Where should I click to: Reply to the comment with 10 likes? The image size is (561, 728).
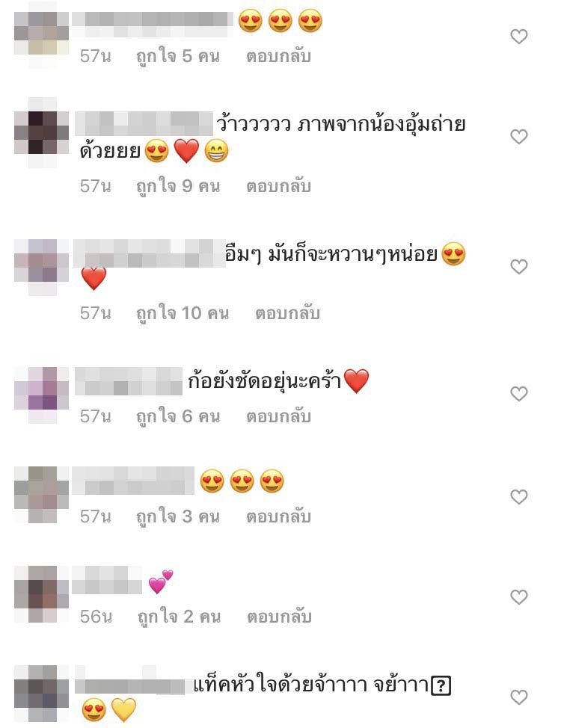[287, 313]
